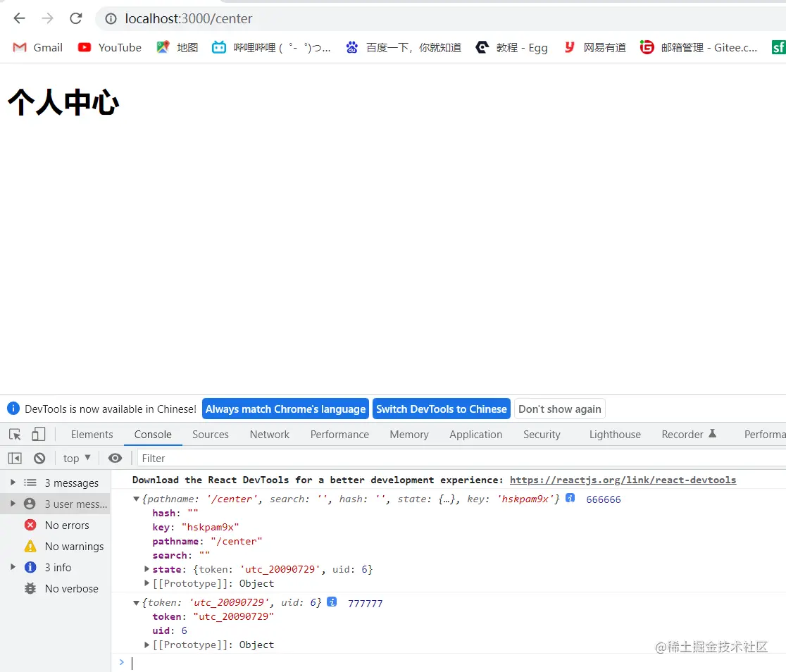Expand the state: {token...} property

[x=146, y=568]
